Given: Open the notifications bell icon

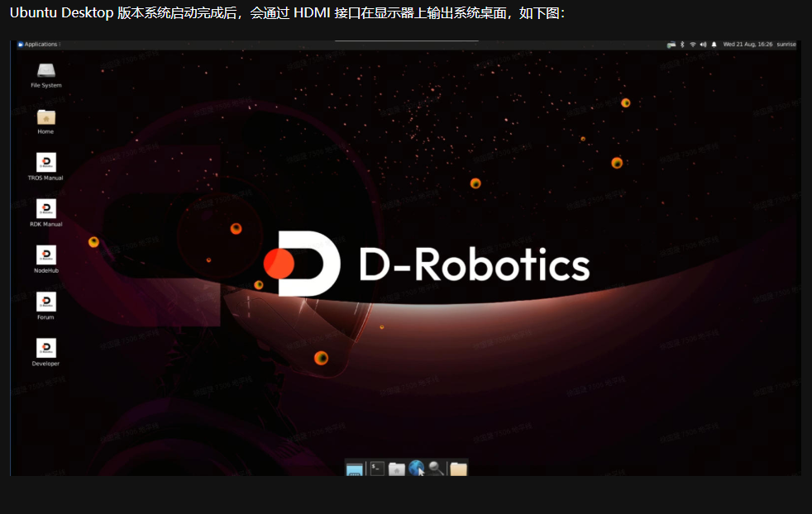Looking at the screenshot, I should [714, 45].
